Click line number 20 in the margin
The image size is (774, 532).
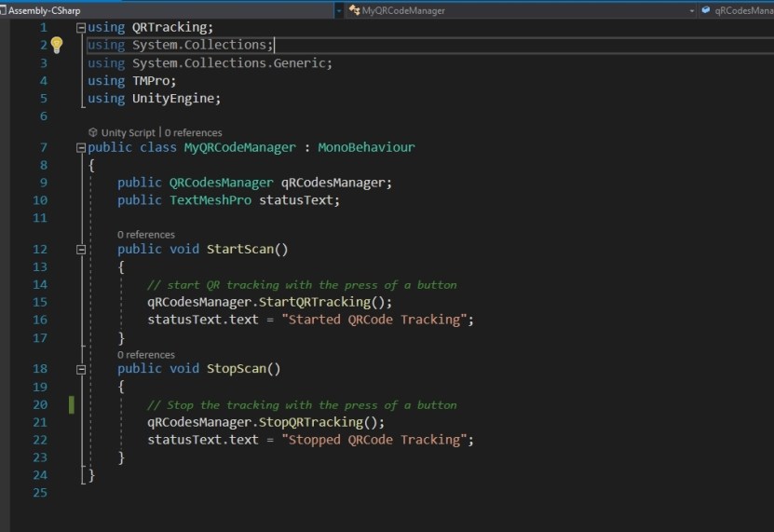(40, 404)
